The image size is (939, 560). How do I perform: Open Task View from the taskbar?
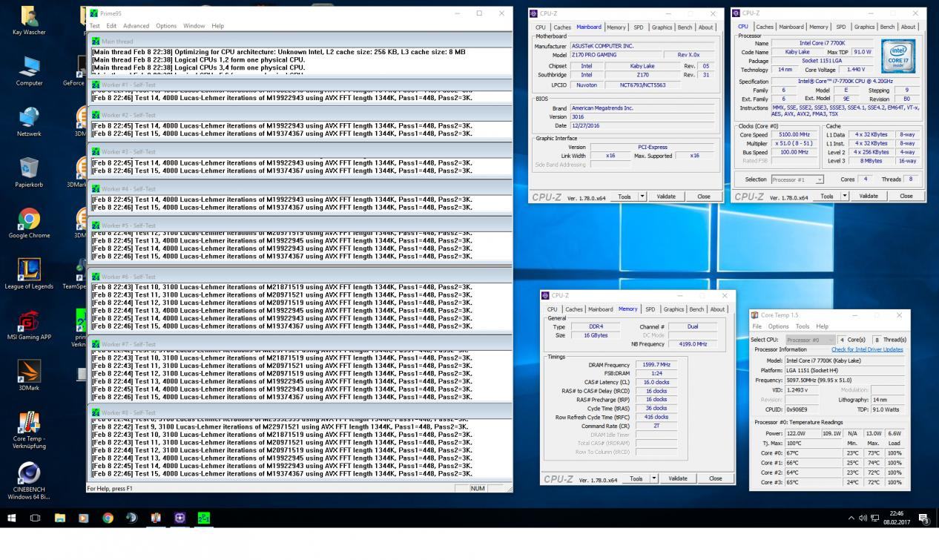tap(35, 518)
